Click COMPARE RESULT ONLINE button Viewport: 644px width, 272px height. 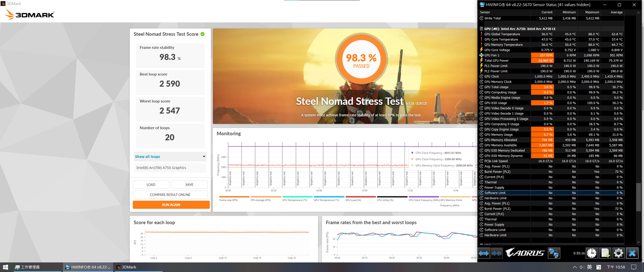[170, 194]
